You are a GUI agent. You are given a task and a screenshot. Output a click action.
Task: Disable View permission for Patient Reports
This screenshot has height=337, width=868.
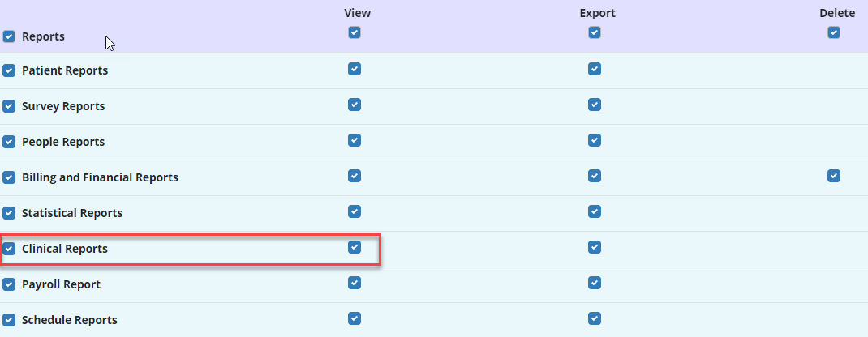355,69
